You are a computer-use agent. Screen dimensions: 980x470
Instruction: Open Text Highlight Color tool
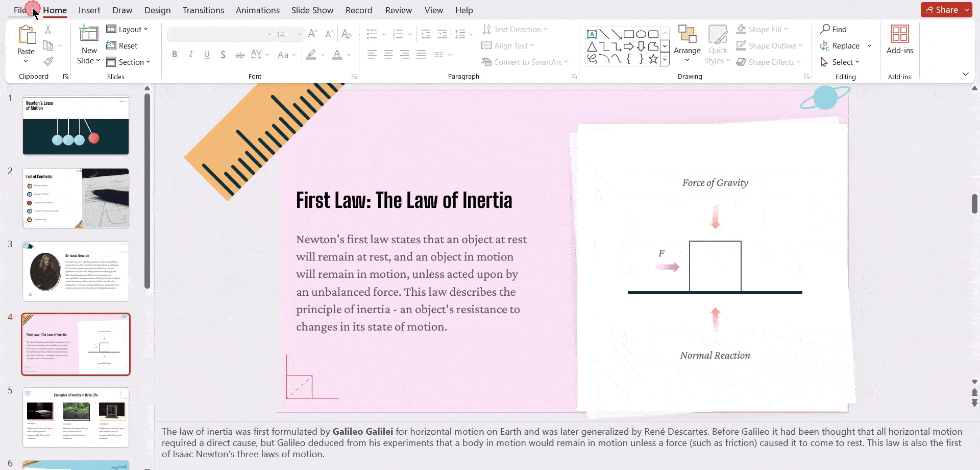point(311,54)
